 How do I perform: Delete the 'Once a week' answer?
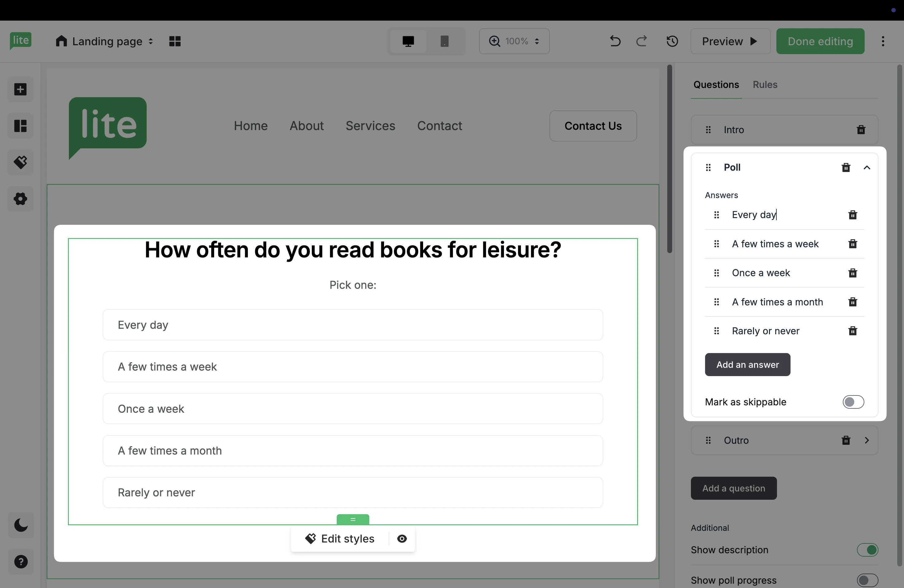[852, 273]
